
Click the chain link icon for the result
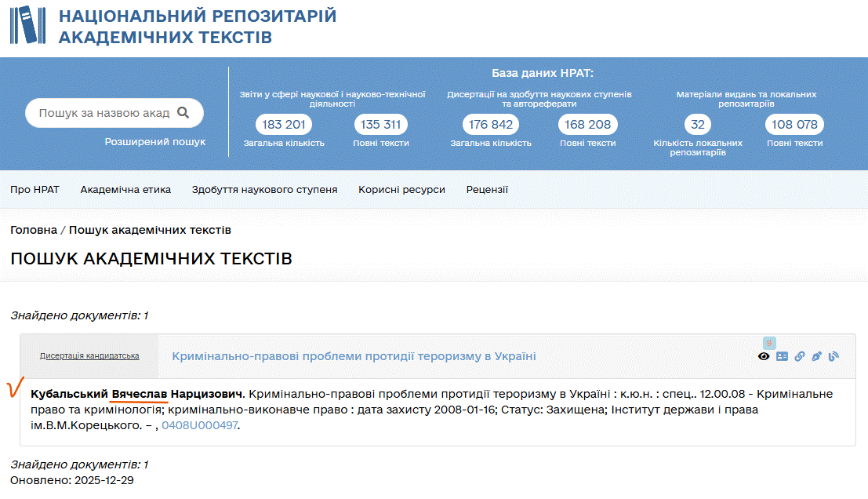[800, 356]
